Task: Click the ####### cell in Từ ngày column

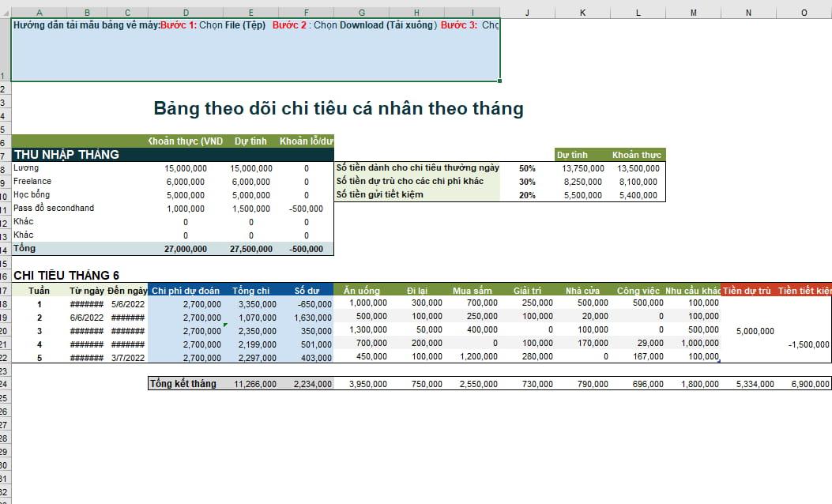Action: point(87,306)
